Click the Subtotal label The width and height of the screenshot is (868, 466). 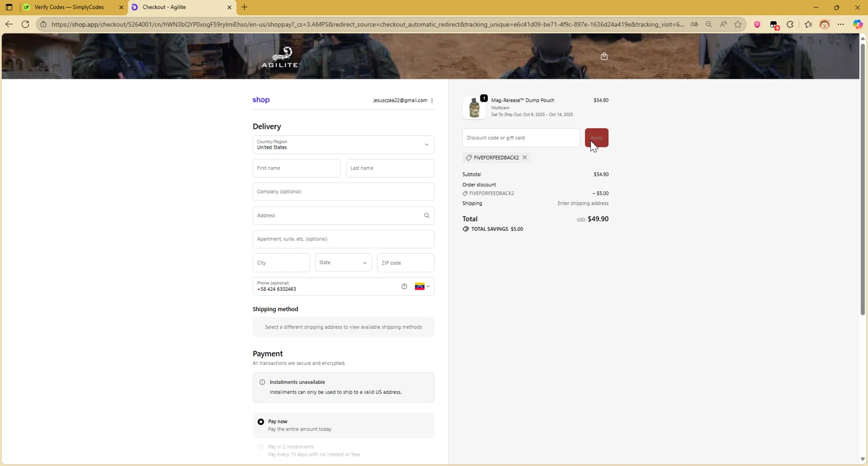(x=472, y=175)
